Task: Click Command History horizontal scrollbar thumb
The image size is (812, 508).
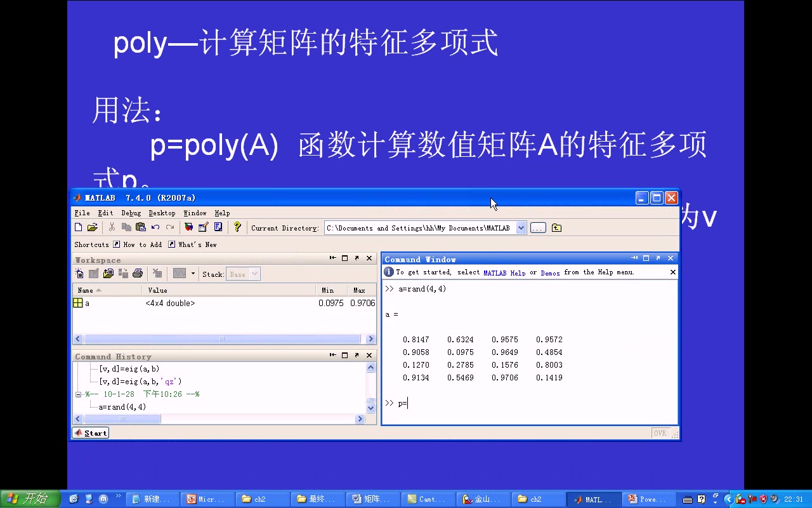Action: 122,419
